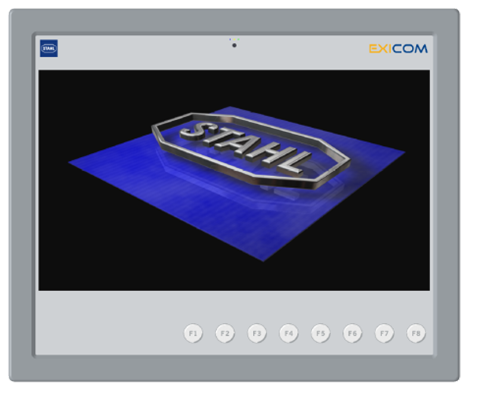
Task: Click the bottom corner of blue plane
Action: coord(264,259)
